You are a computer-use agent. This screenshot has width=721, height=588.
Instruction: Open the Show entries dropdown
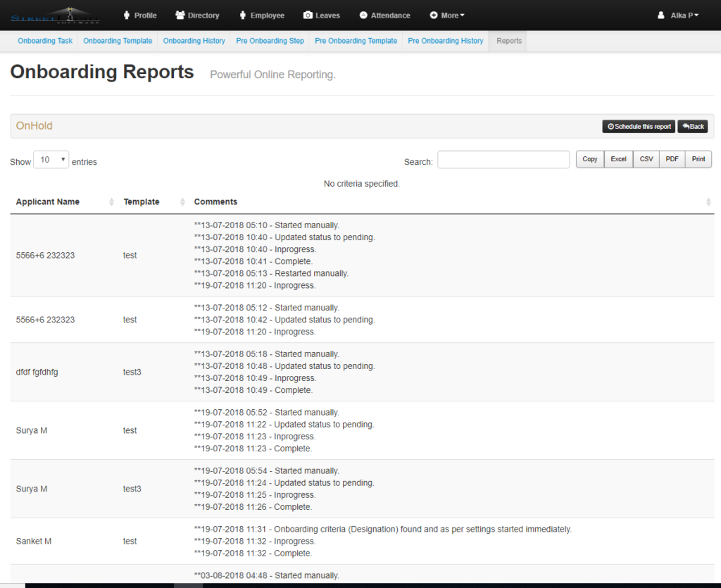coord(51,159)
